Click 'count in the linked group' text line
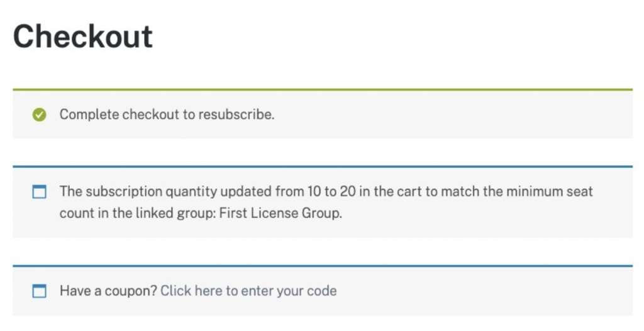 138,213
